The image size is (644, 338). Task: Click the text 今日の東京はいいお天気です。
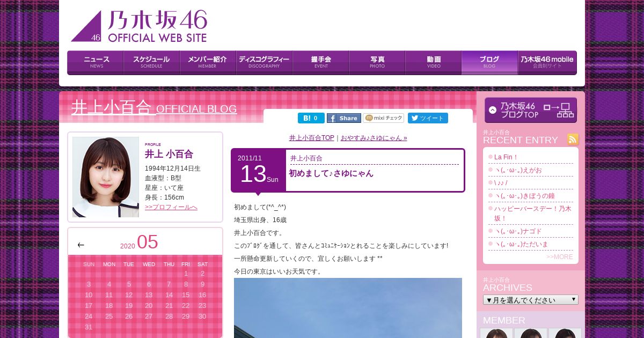[278, 271]
